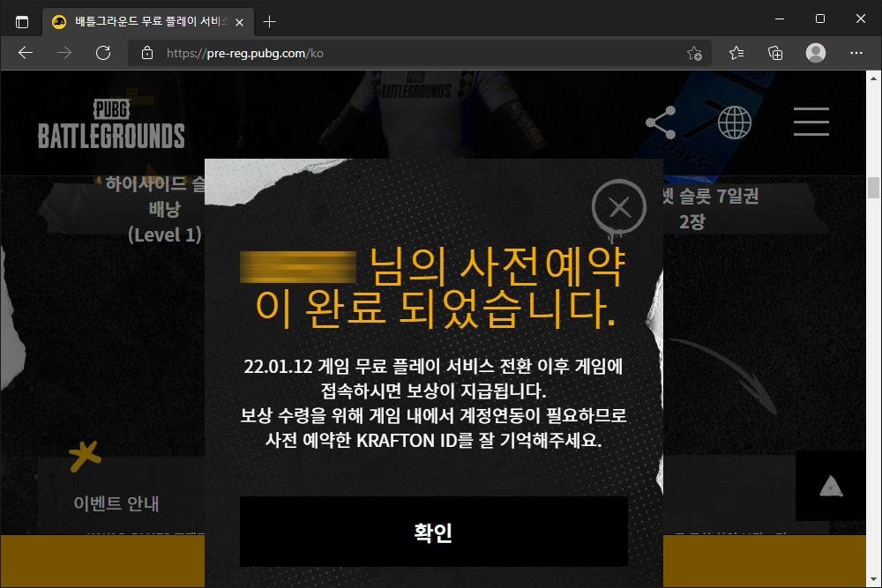
Task: Close the 배틀그라운드 browser tab
Action: point(240,22)
